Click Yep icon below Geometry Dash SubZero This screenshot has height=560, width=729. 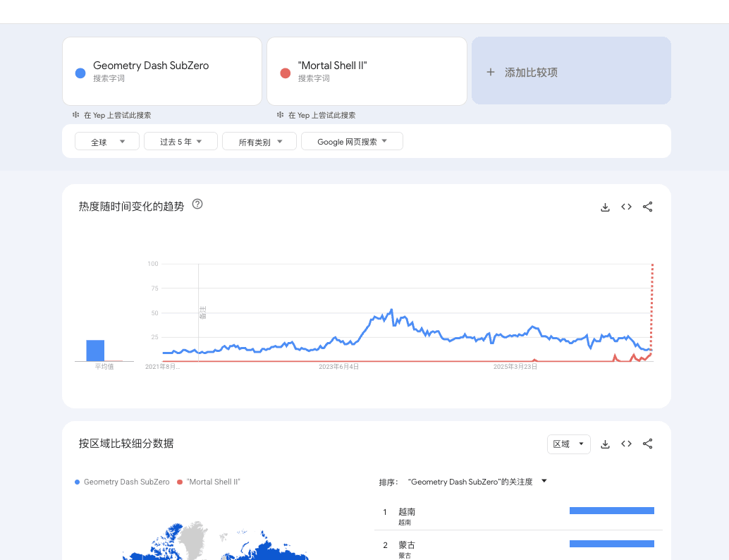pos(75,115)
